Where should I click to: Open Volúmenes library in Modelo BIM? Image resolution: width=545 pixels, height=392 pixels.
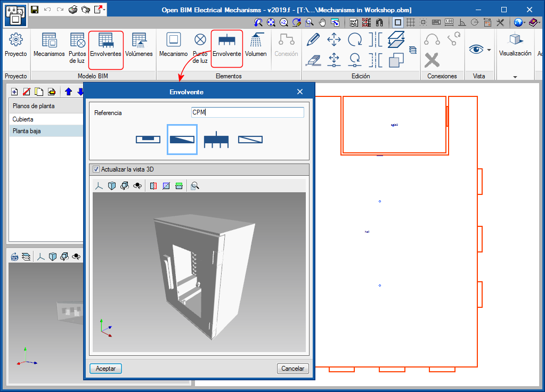(x=139, y=45)
